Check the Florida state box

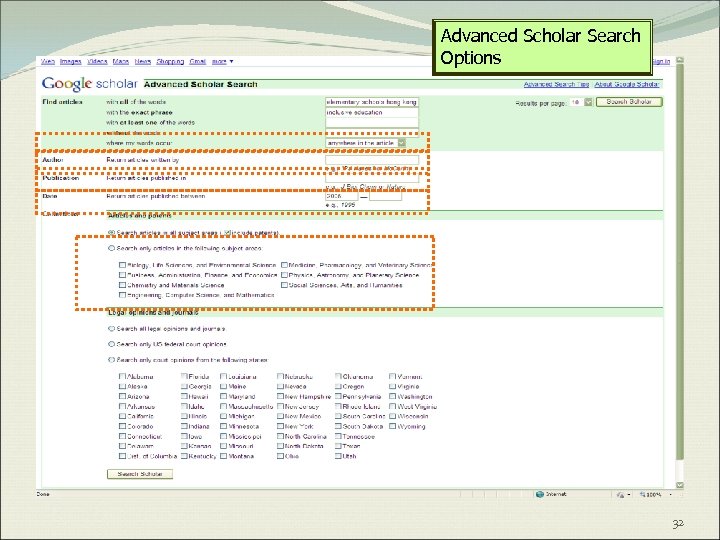click(184, 377)
